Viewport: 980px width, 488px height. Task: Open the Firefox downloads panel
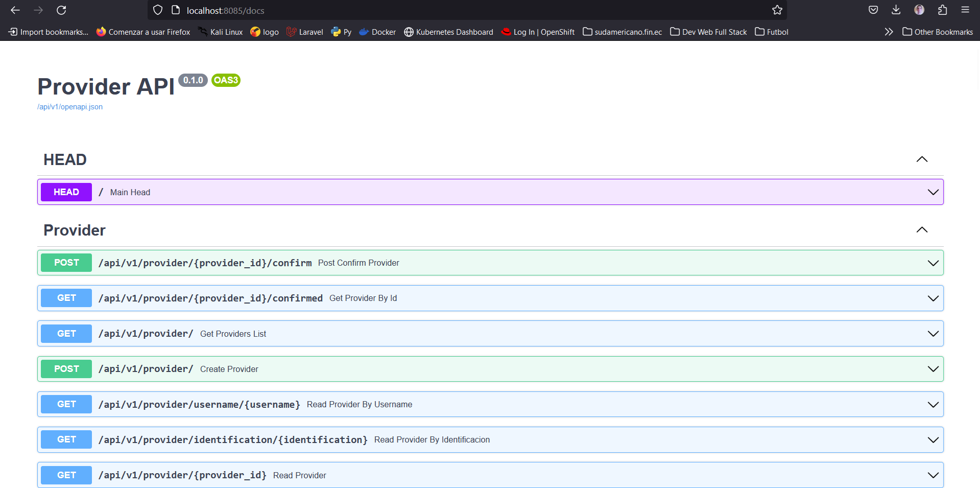tap(896, 10)
